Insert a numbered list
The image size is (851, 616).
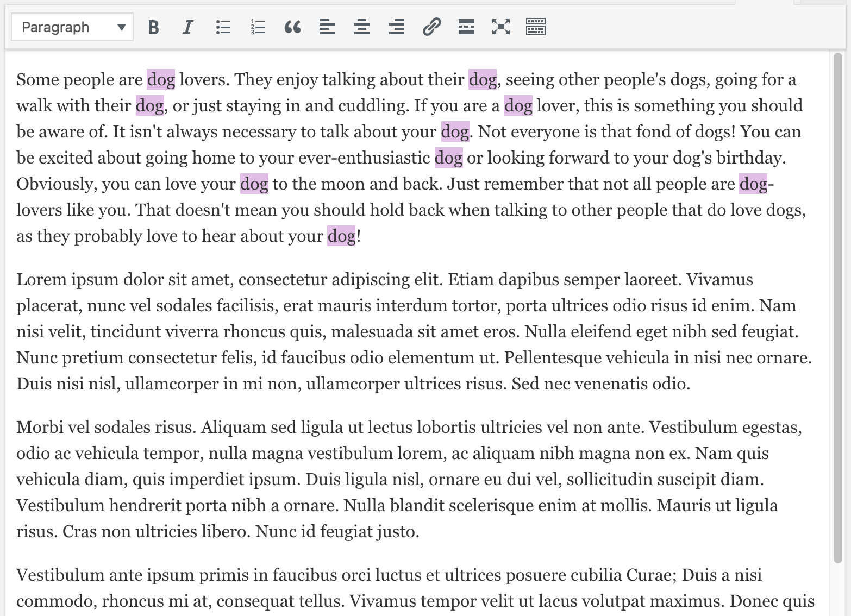[258, 27]
